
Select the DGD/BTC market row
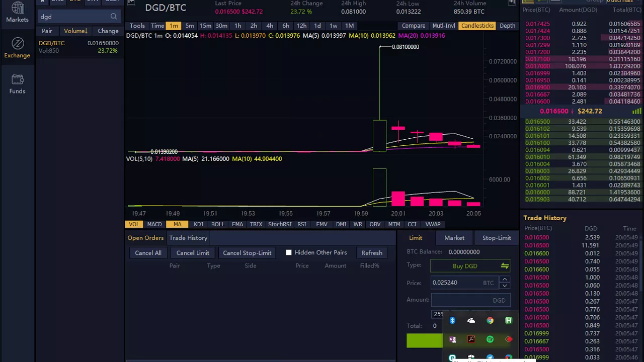point(79,47)
